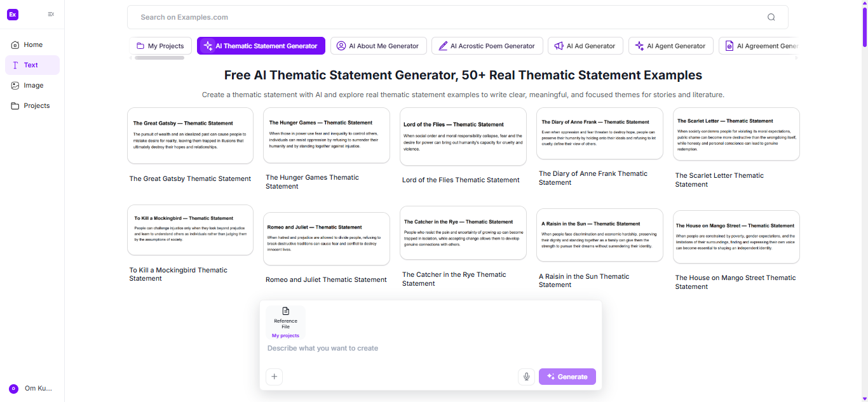Open the AI Agreement Generator tab
This screenshot has height=402, width=868.
click(759, 46)
